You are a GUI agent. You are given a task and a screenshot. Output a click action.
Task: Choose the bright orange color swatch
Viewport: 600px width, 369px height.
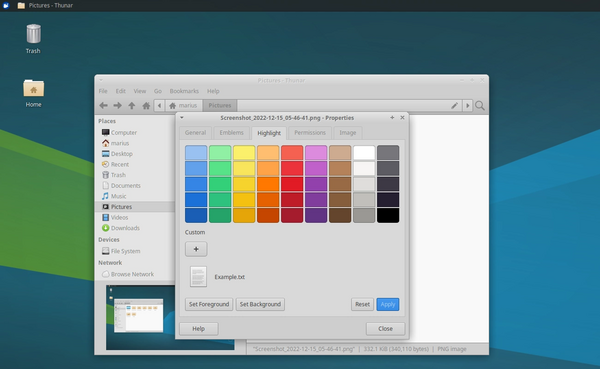268,184
